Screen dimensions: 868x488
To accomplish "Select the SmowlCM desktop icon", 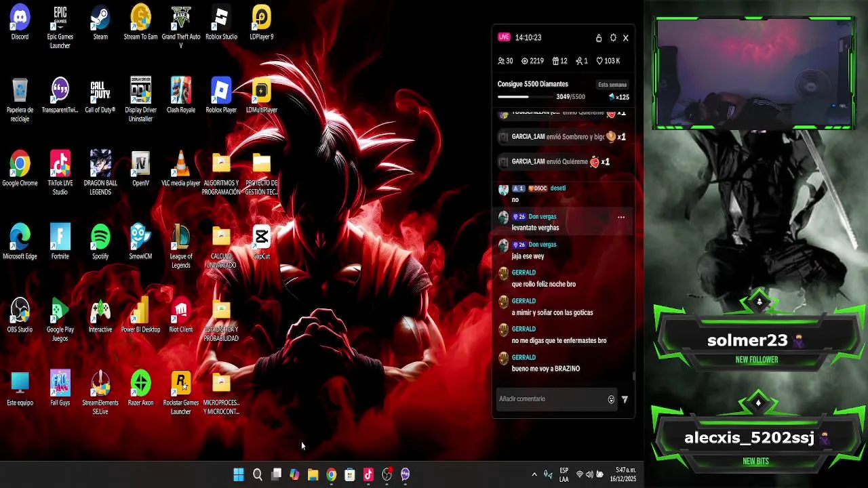I will pyautogui.click(x=140, y=243).
